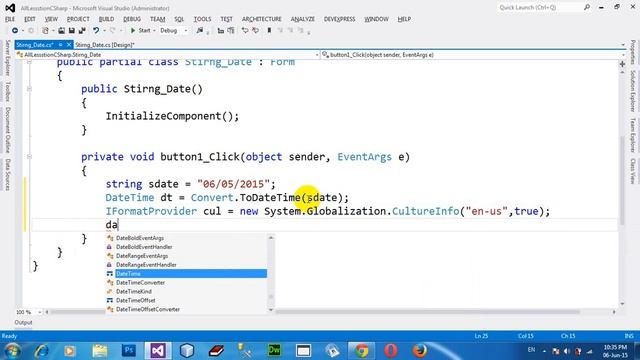Open the DEBUG menu
Image resolution: width=640 pixels, height=360 pixels.
(132, 19)
